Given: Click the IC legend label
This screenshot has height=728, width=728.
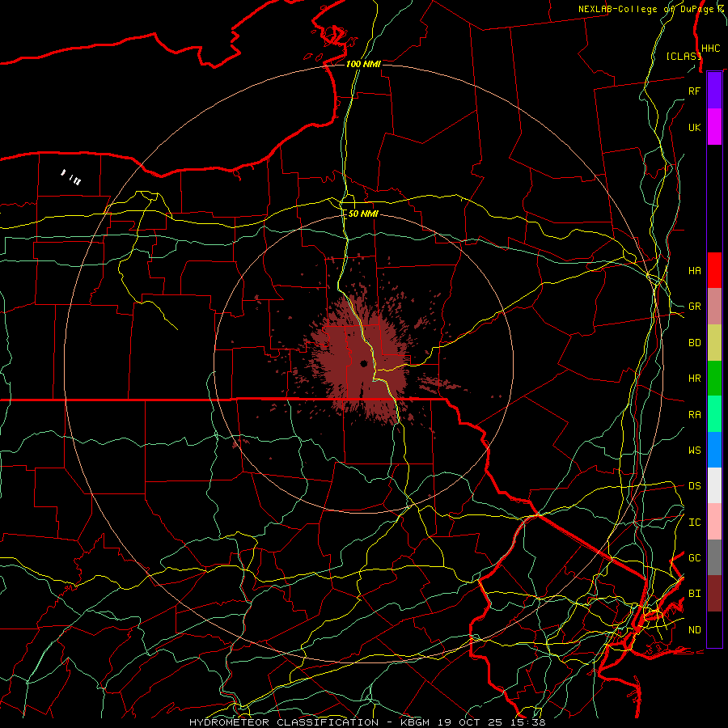Looking at the screenshot, I should click(694, 523).
